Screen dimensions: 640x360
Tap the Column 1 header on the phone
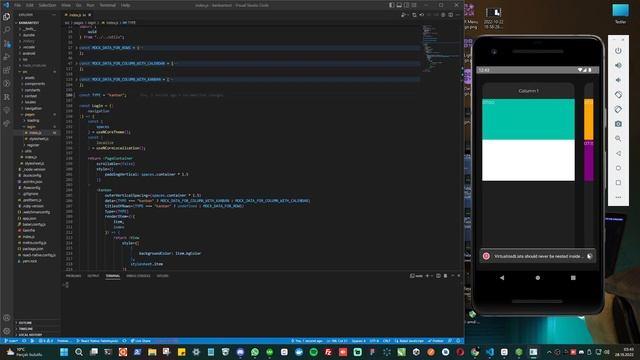(x=528, y=91)
